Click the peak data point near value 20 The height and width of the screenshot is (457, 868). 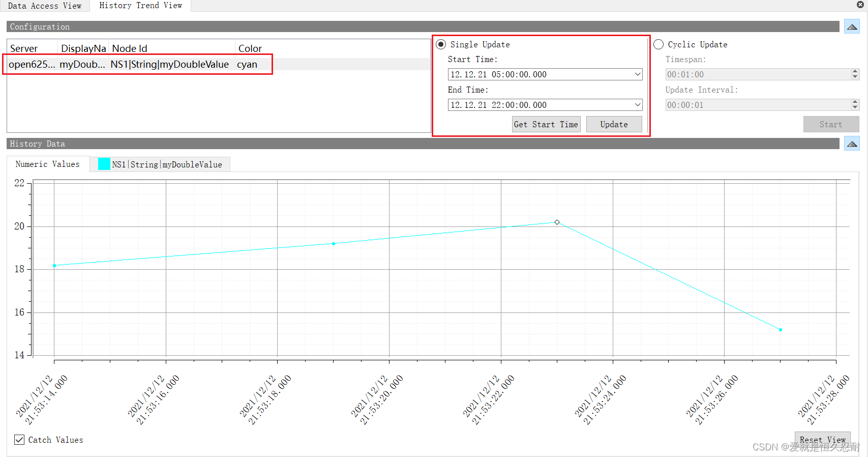pyautogui.click(x=557, y=222)
